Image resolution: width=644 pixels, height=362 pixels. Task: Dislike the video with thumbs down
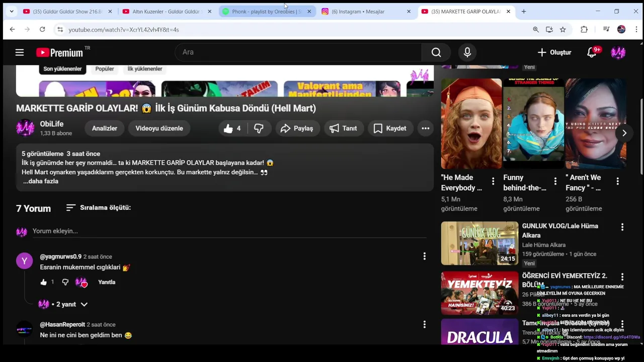259,128
